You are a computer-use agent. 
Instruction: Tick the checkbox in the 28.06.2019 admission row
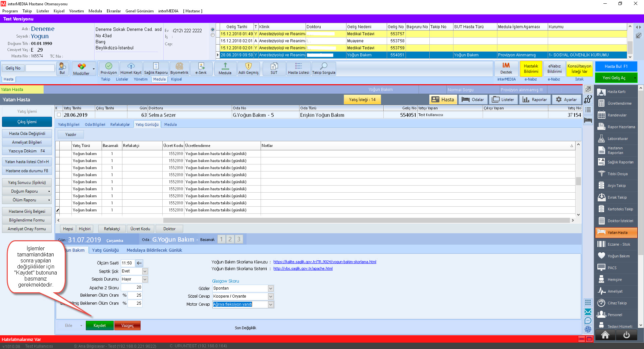pos(59,115)
